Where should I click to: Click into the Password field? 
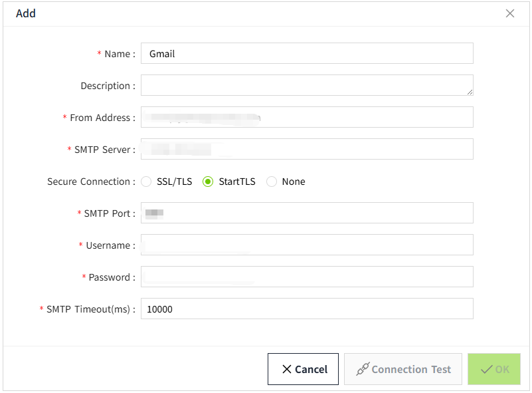pos(306,277)
